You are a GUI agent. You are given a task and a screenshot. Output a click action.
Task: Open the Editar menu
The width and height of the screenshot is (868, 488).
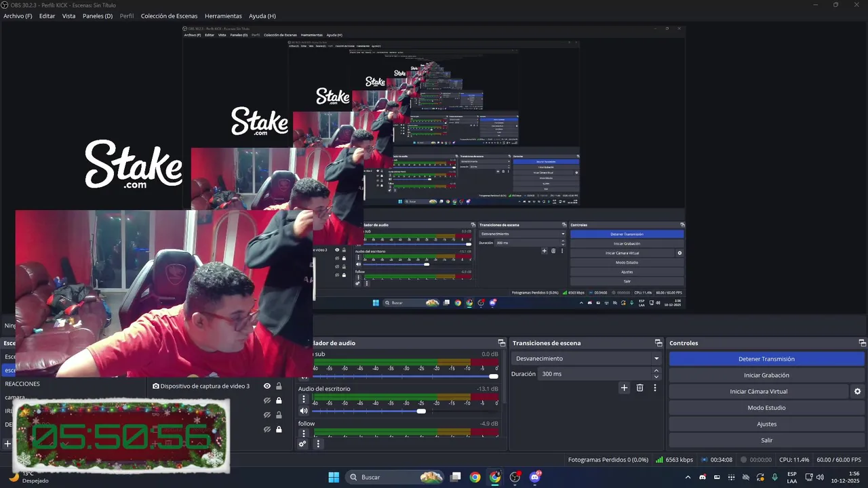(x=47, y=16)
